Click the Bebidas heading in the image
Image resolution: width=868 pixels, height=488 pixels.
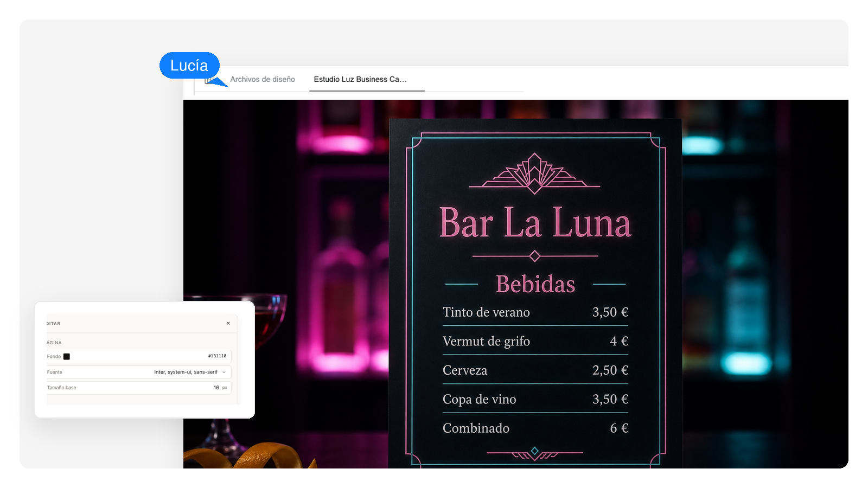click(535, 284)
